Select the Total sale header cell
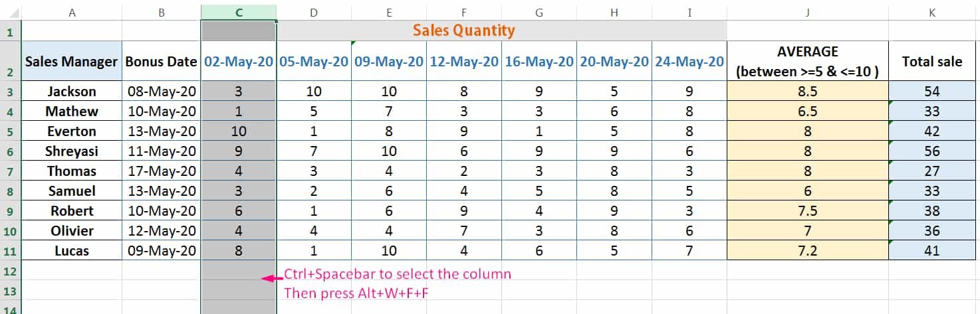980x314 pixels. [x=932, y=61]
